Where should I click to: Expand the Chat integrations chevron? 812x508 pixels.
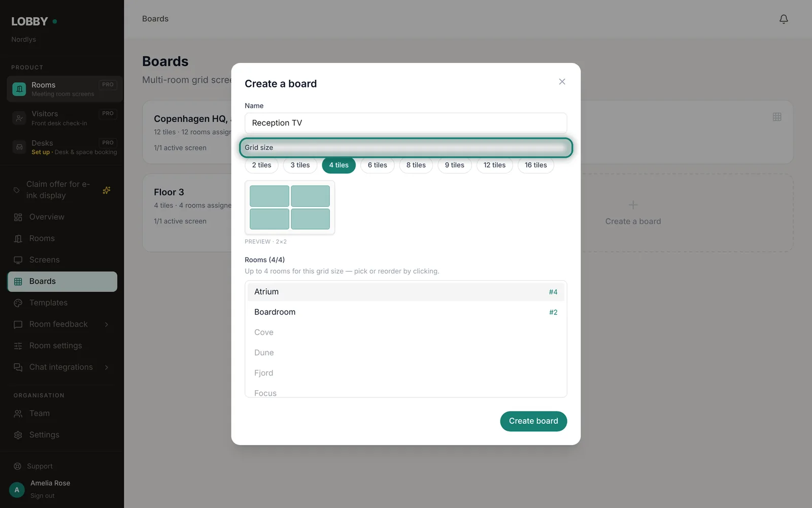point(107,367)
